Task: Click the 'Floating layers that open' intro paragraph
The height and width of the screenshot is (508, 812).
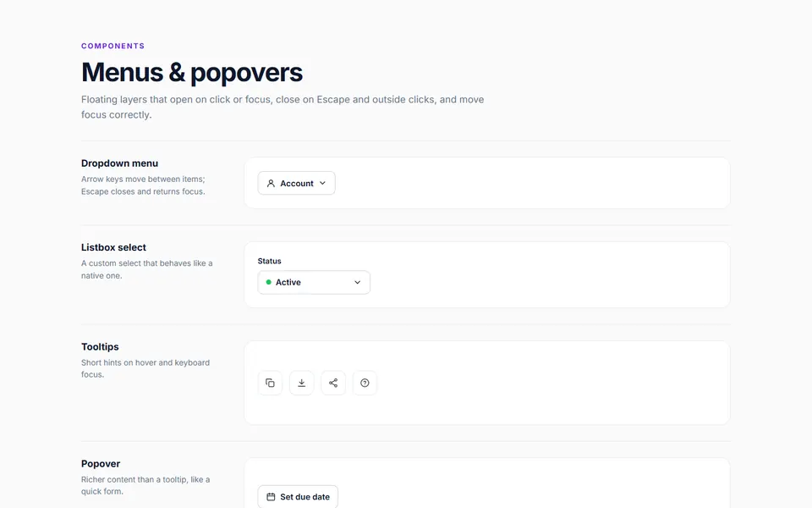Action: (283, 107)
